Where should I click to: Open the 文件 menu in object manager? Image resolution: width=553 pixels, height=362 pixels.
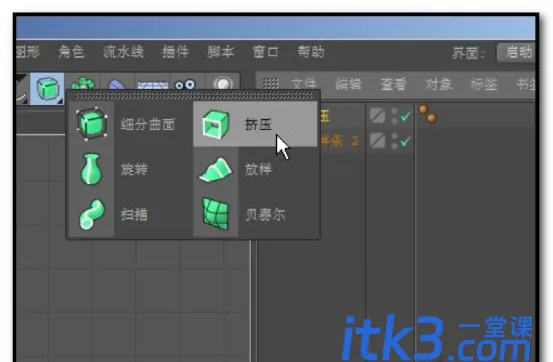[x=303, y=84]
